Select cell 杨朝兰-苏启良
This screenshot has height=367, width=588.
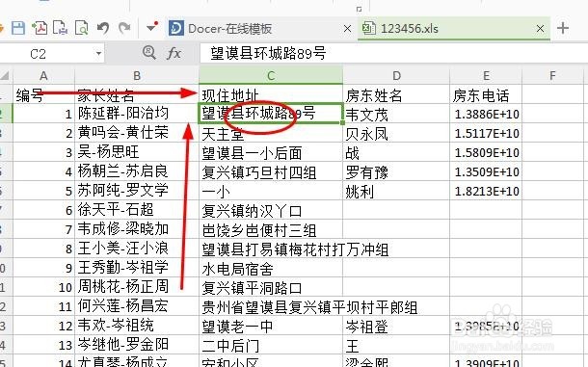[x=137, y=171]
